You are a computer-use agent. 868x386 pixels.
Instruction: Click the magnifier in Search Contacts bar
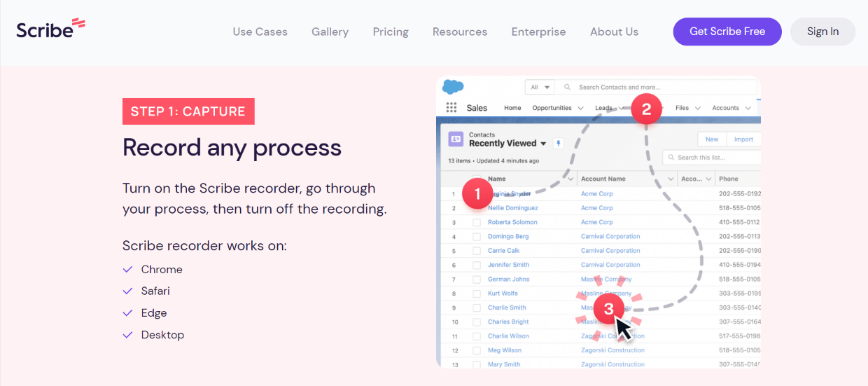tap(568, 88)
